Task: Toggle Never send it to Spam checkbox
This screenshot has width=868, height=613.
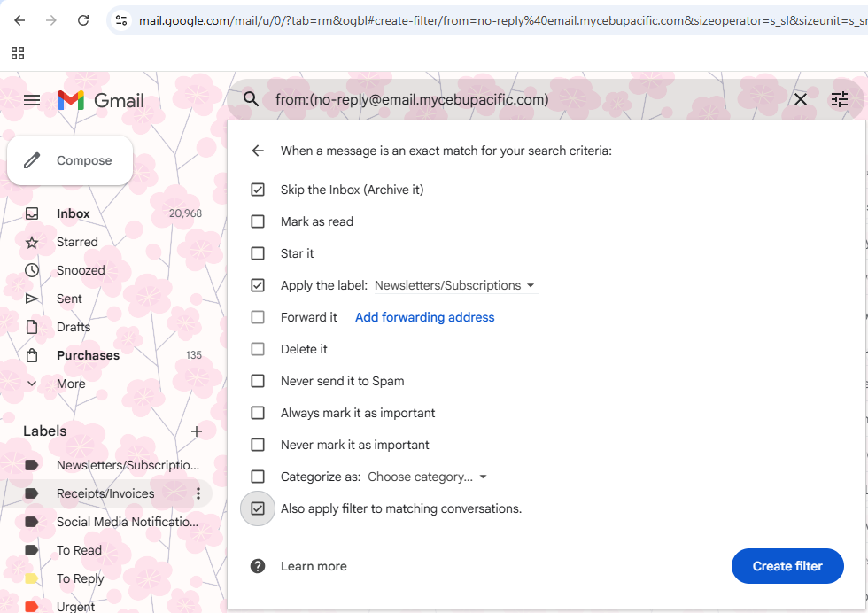Action: (258, 381)
